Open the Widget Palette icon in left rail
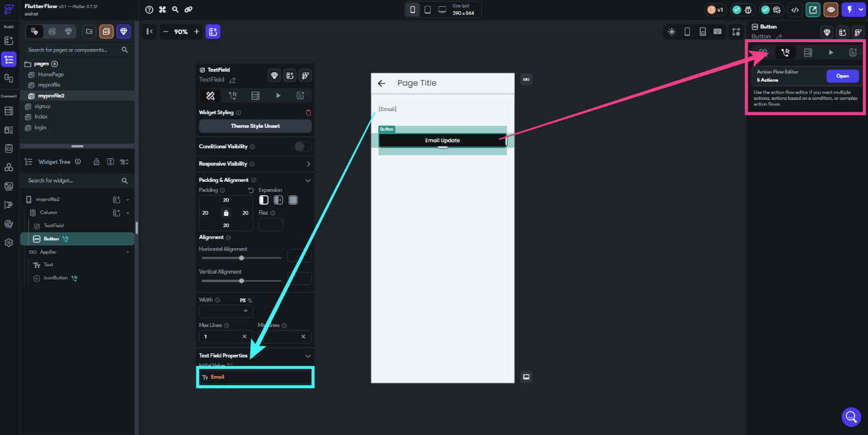This screenshot has height=435, width=868. coord(9,40)
